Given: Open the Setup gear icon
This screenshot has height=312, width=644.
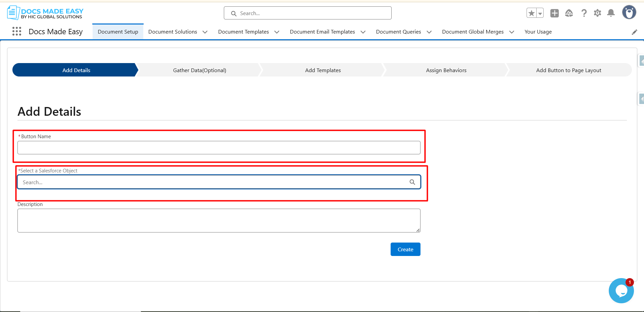Looking at the screenshot, I should [597, 13].
